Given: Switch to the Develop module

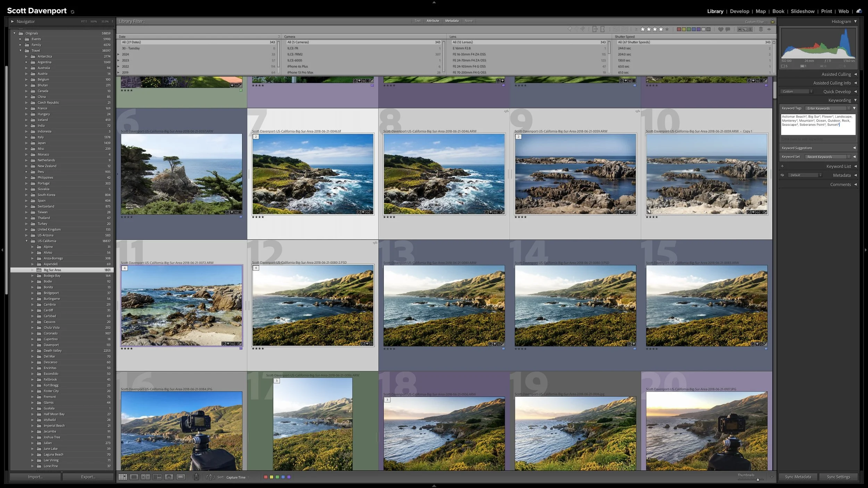Looking at the screenshot, I should click(740, 11).
